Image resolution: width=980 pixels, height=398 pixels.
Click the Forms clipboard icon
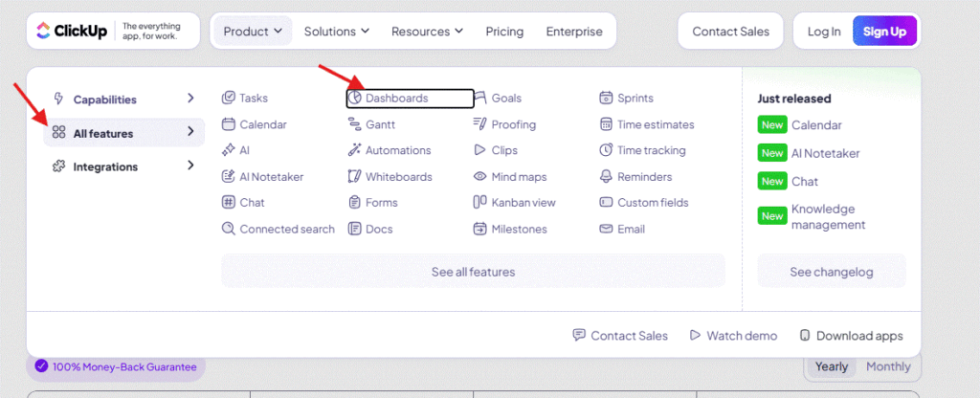(x=354, y=203)
